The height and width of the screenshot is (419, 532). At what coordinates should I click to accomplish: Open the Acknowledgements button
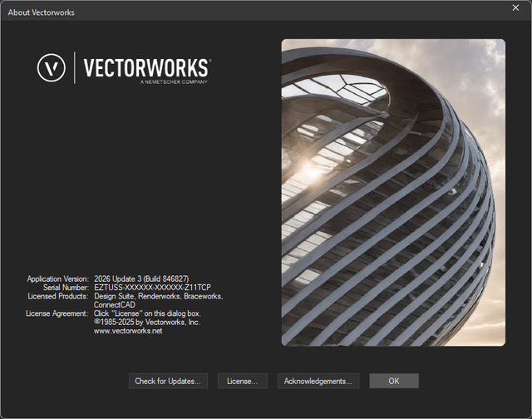318,381
